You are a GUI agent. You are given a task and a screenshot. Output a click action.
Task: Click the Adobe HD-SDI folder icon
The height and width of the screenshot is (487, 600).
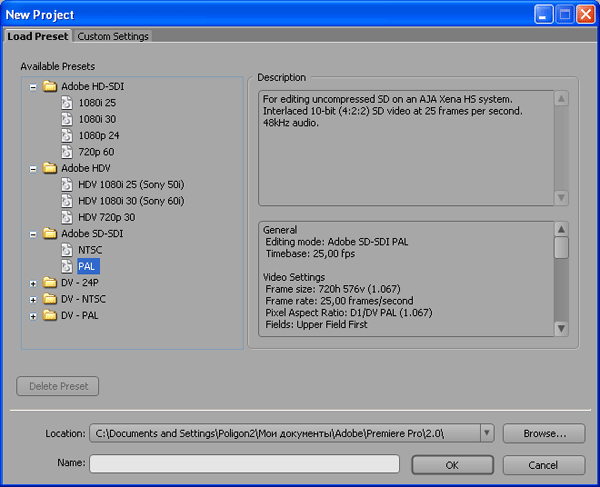click(49, 87)
